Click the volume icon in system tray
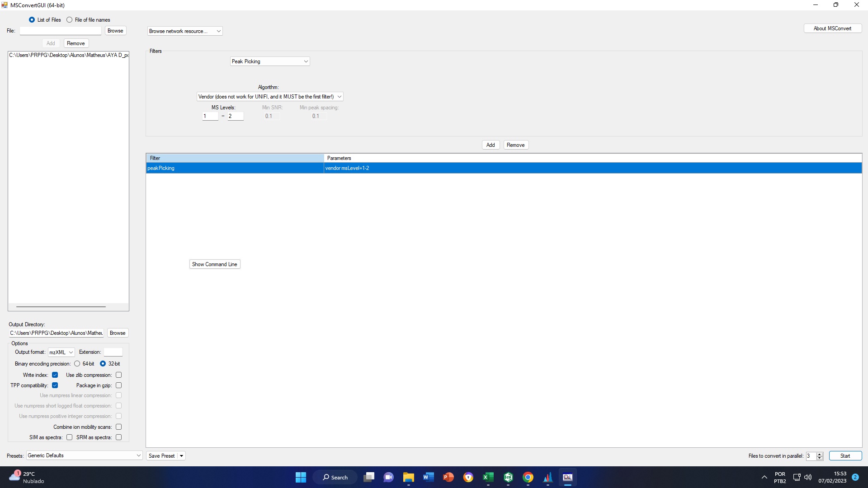Image resolution: width=868 pixels, height=488 pixels. click(x=808, y=477)
